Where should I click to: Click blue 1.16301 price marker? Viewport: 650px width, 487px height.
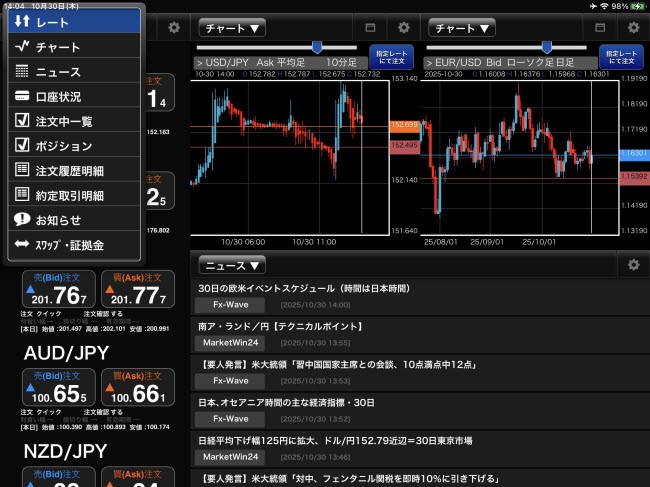[x=634, y=154]
